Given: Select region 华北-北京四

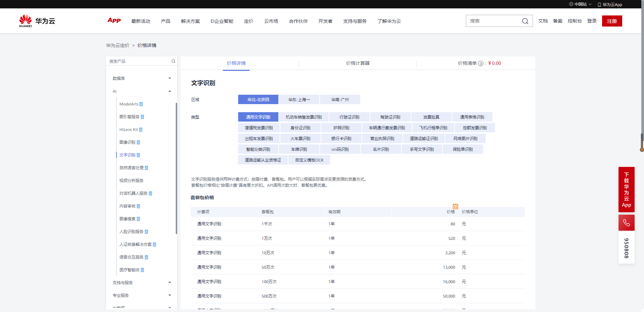Looking at the screenshot, I should 258,99.
